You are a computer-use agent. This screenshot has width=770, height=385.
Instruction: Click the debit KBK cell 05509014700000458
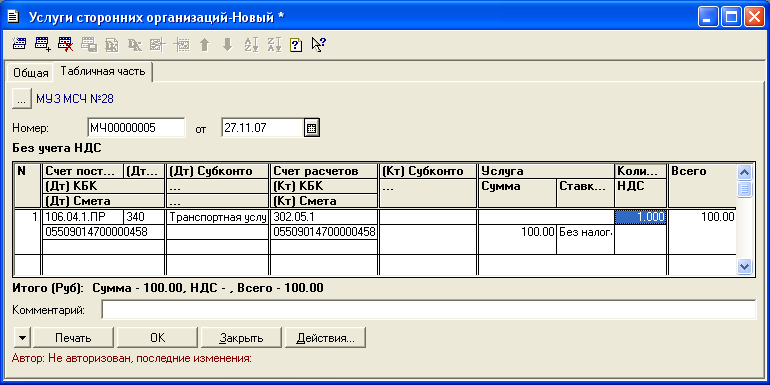point(103,232)
